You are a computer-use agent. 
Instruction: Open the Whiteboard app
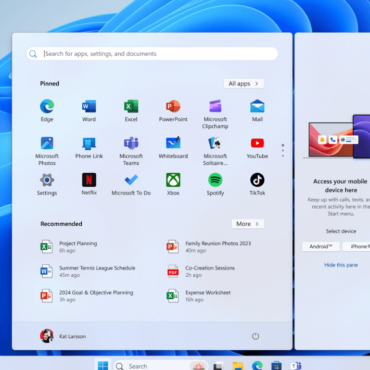pos(173,147)
